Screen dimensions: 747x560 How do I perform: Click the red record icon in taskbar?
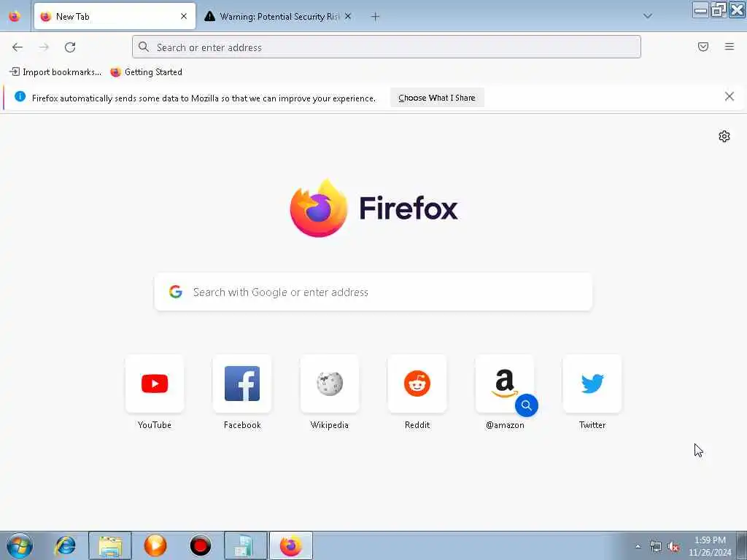pyautogui.click(x=200, y=545)
